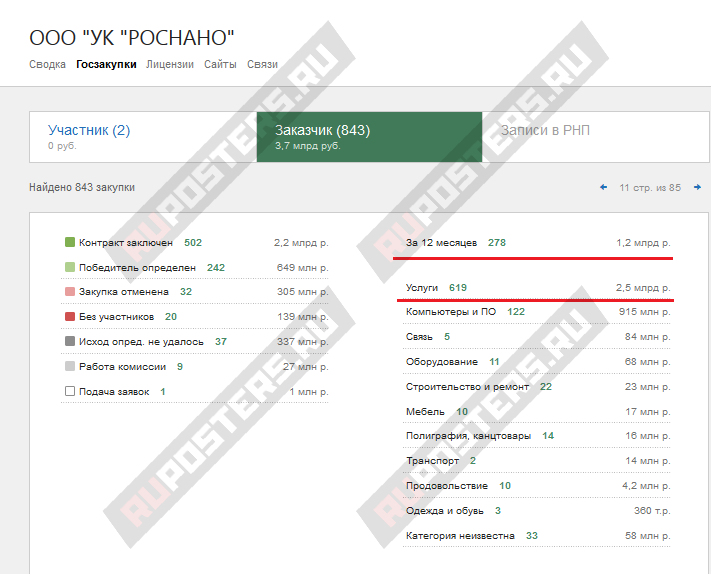This screenshot has width=711, height=574.
Task: Click the '1,2 млрд р.' amount
Action: click(x=643, y=243)
